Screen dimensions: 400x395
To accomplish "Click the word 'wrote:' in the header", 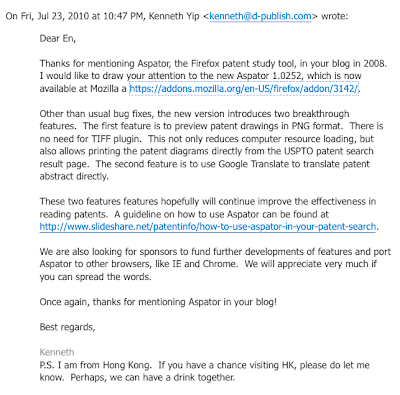I will coord(334,16).
